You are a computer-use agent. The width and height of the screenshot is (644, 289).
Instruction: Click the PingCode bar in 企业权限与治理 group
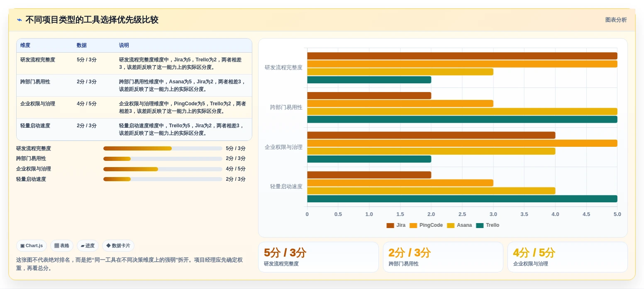[462, 143]
